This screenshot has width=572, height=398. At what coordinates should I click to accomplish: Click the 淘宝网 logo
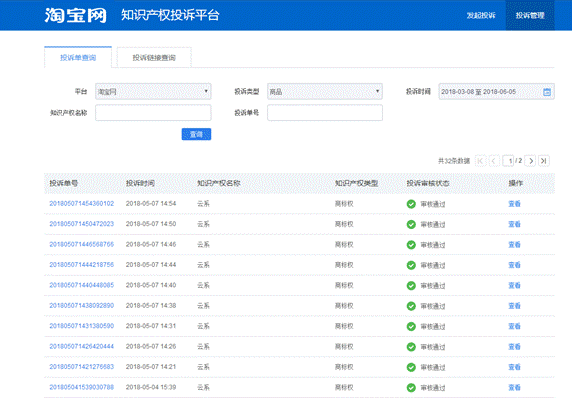click(76, 15)
